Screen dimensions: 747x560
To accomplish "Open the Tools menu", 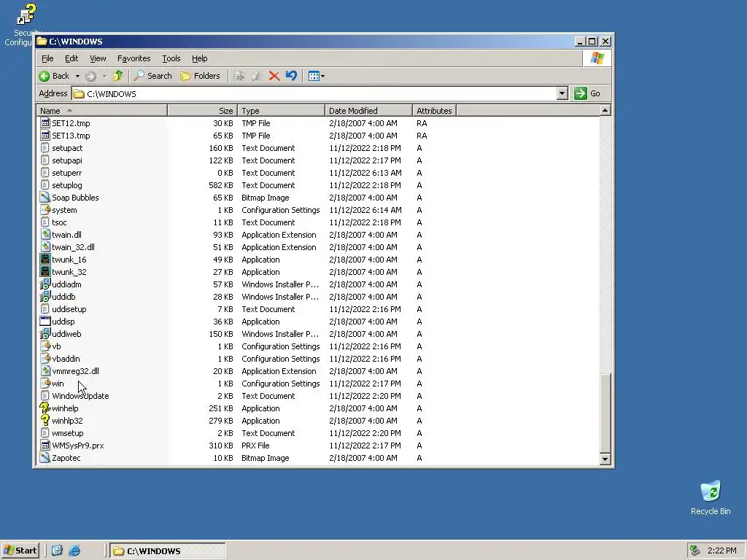I will click(x=171, y=58).
